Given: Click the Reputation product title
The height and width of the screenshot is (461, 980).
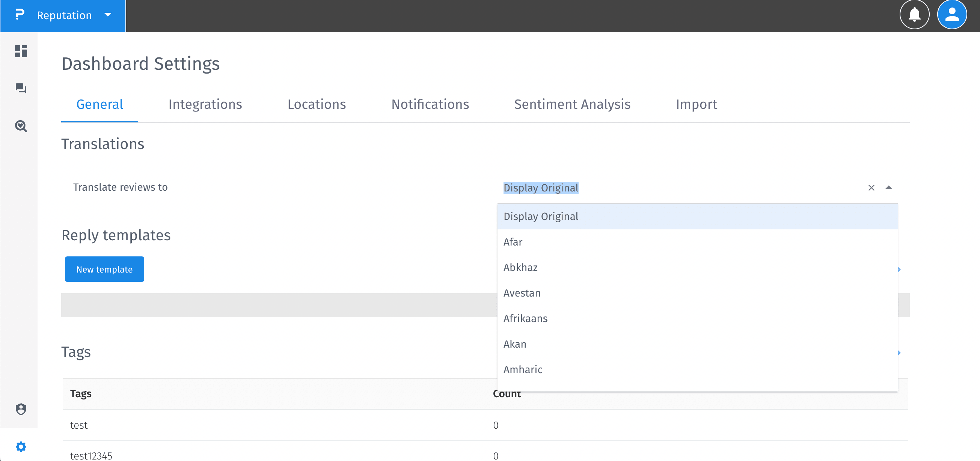Looking at the screenshot, I should click(64, 15).
